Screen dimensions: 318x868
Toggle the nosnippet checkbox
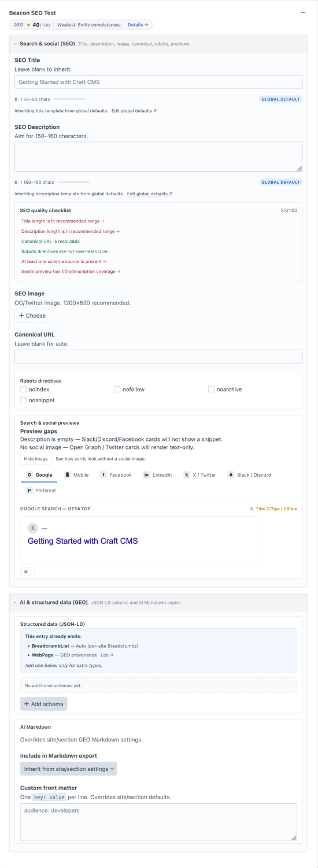tap(23, 400)
